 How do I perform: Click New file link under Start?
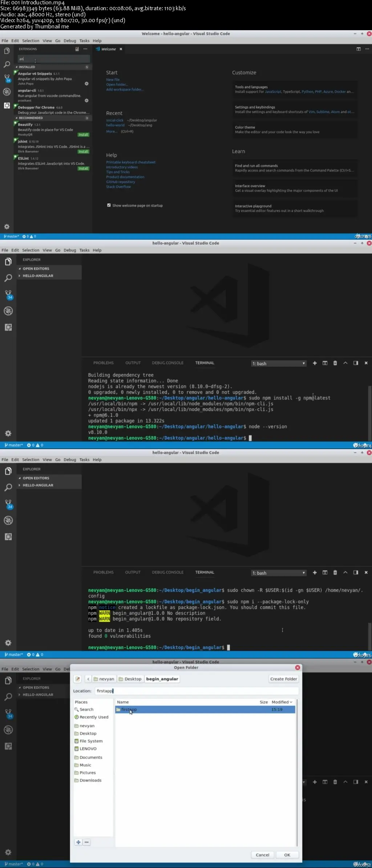tap(113, 80)
